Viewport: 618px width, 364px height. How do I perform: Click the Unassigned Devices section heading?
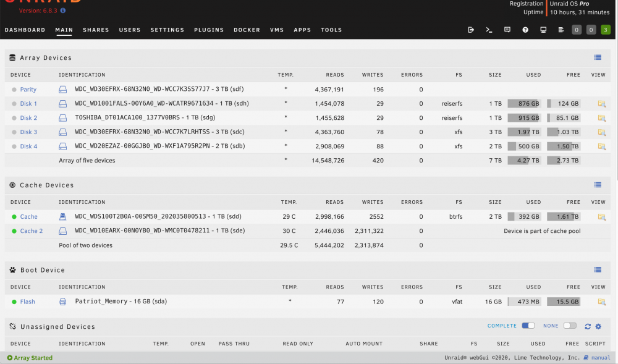click(57, 326)
